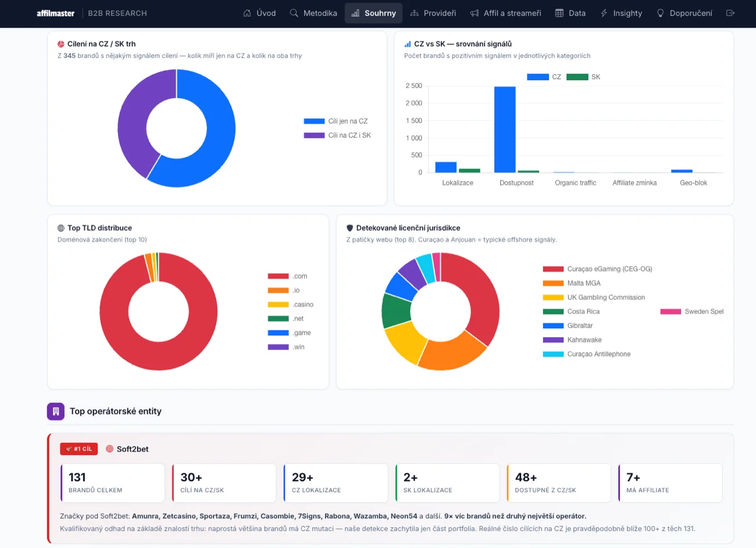Image resolution: width=756 pixels, height=548 pixels.
Task: Switch to the Metodika tab
Action: 313,13
